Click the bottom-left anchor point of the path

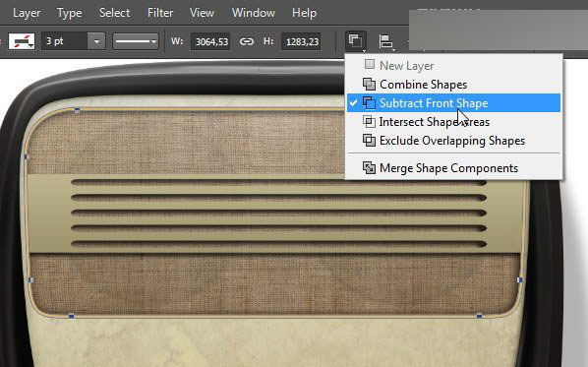[x=71, y=317]
